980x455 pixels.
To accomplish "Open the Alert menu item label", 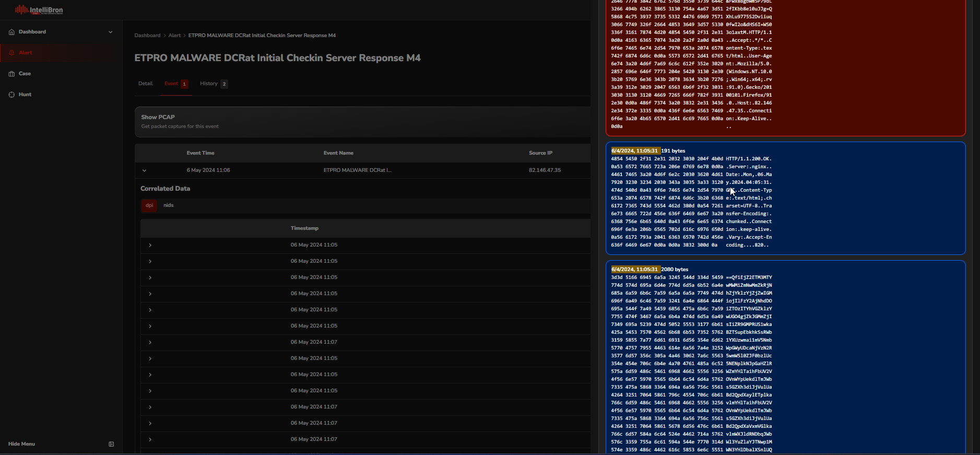I will click(25, 53).
